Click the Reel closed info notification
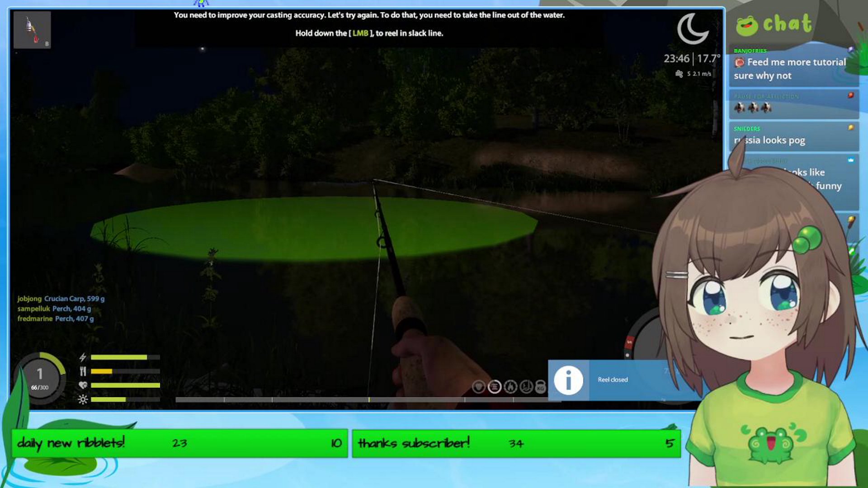 [613, 380]
